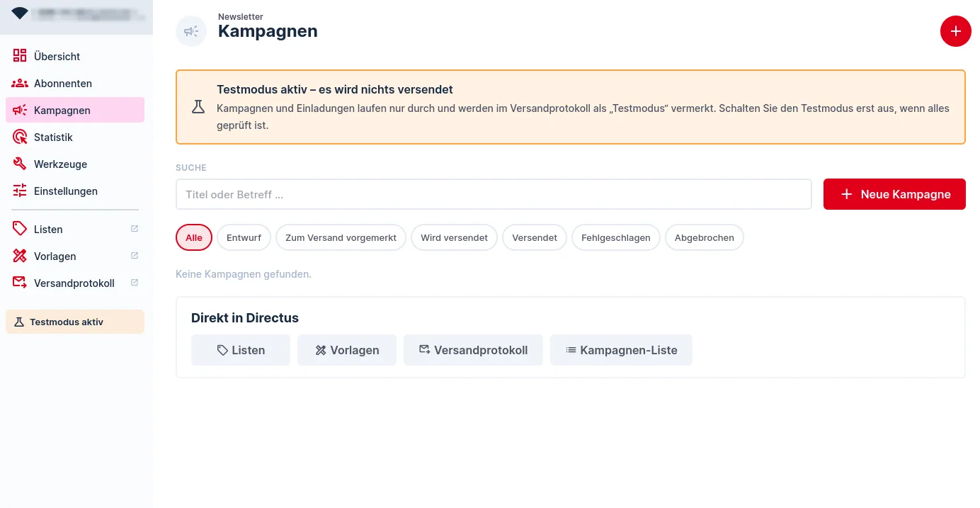This screenshot has height=508, width=980.
Task: Click the Statistik target icon
Action: click(x=20, y=137)
